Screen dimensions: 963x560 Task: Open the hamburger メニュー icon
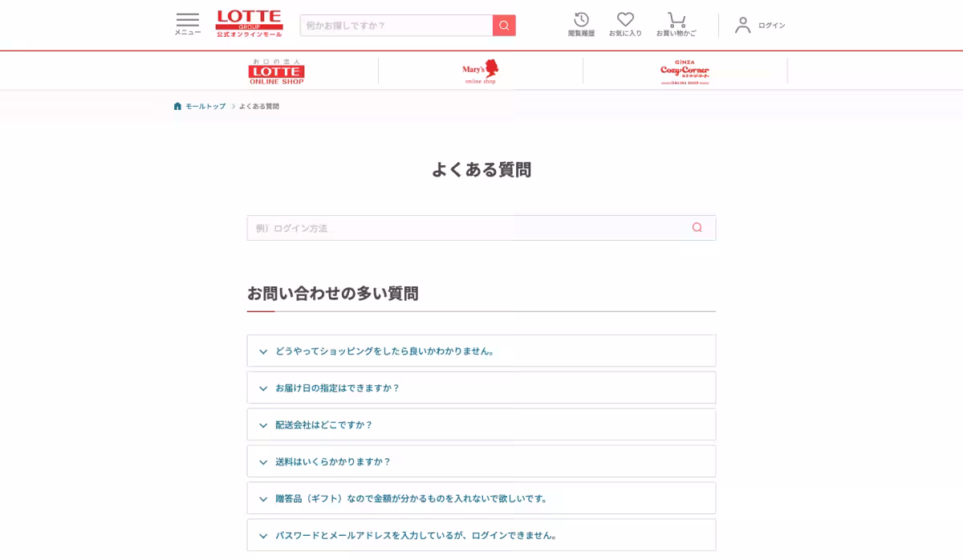click(x=188, y=24)
